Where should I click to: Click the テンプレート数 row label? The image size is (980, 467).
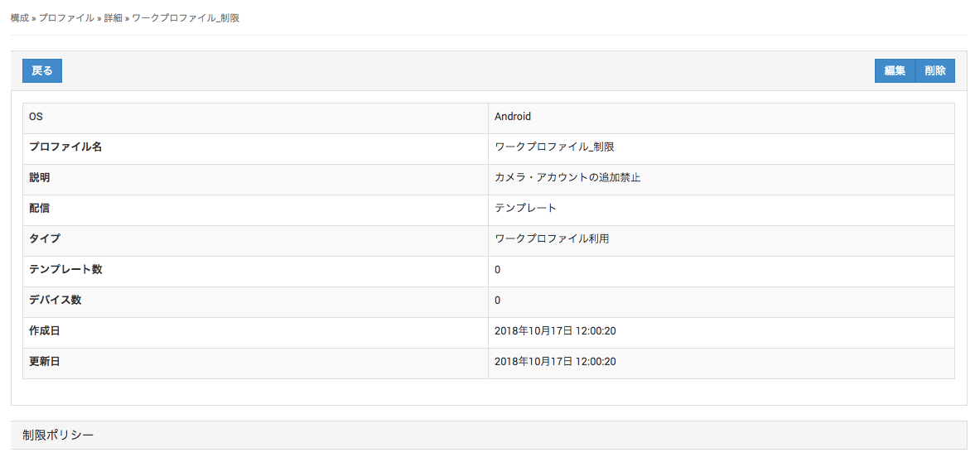click(65, 270)
